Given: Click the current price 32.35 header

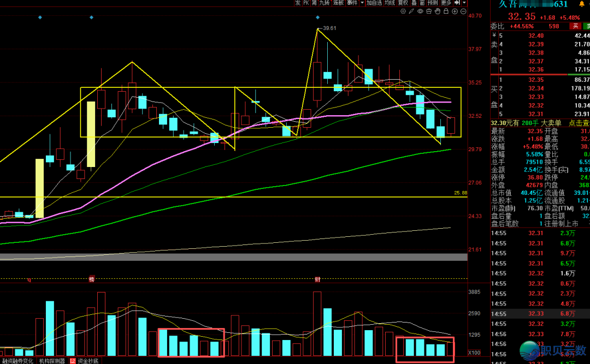Looking at the screenshot, I should click(522, 17).
